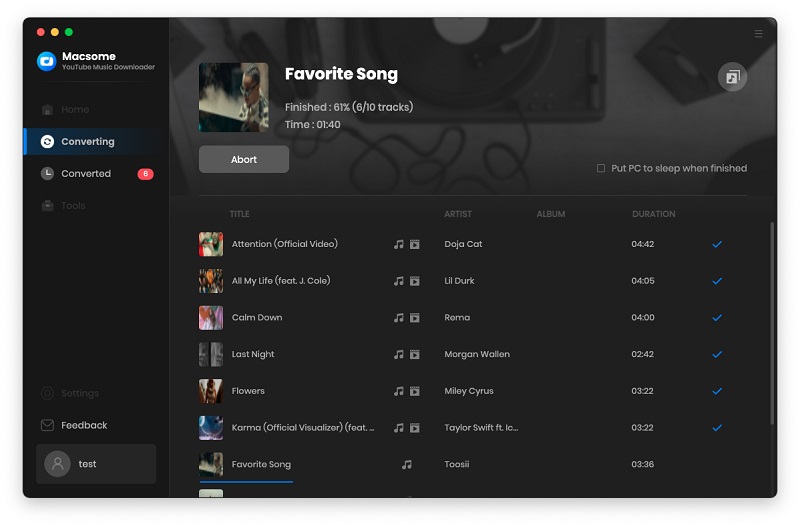The image size is (800, 526).
Task: Click the Favorite Song playlist cover art
Action: (234, 97)
